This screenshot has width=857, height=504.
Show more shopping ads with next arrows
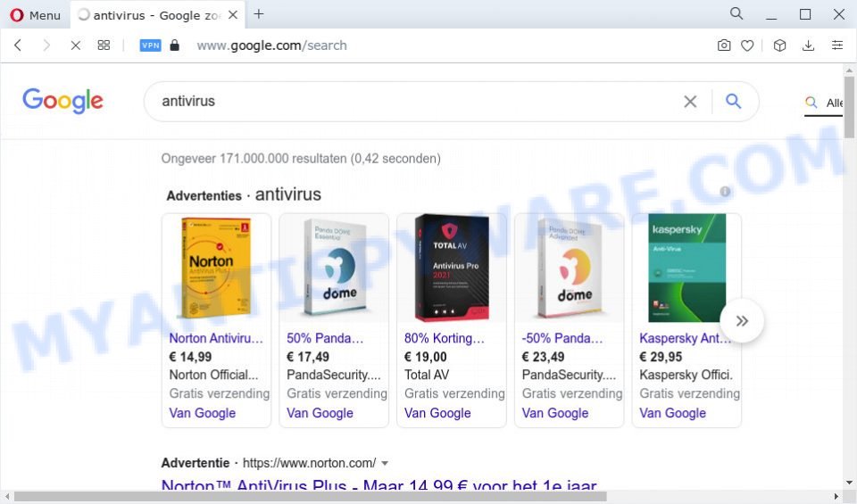(x=742, y=321)
